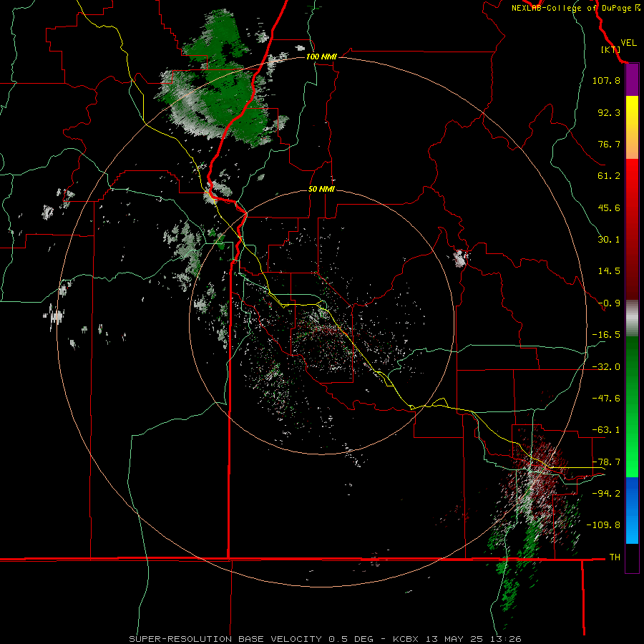Click the 100 NMI range ring label

pyautogui.click(x=321, y=57)
